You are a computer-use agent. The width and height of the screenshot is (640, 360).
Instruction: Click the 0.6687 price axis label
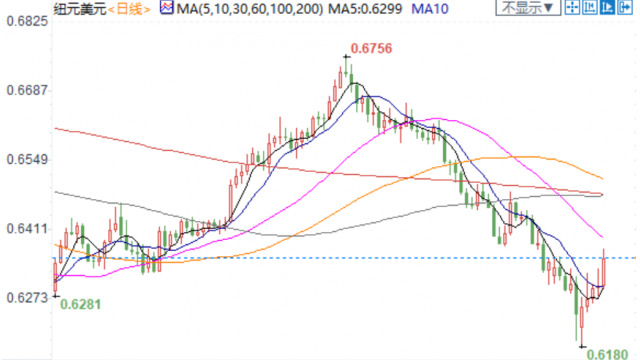click(27, 90)
